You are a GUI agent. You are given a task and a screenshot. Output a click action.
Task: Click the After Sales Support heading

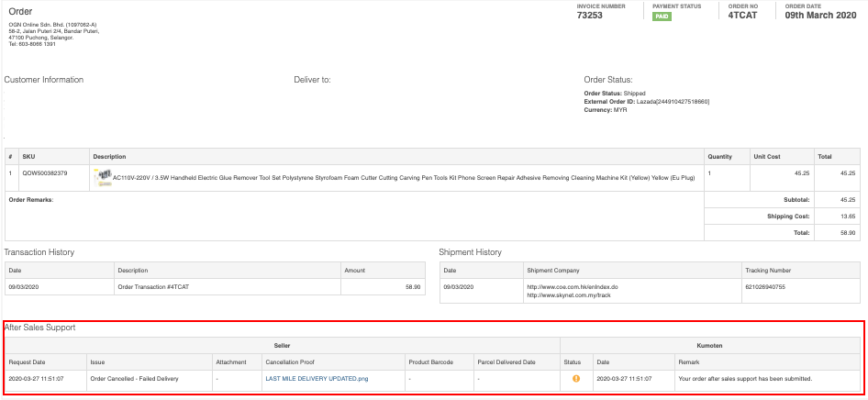pos(41,327)
